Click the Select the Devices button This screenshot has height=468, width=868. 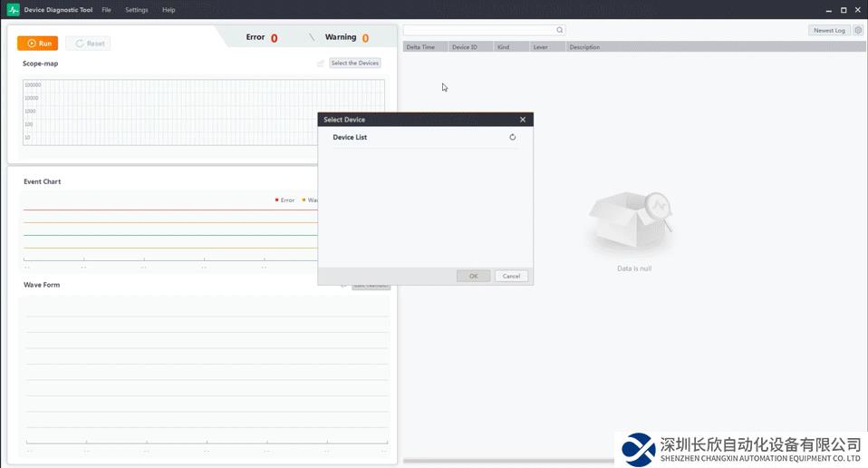[x=354, y=63]
